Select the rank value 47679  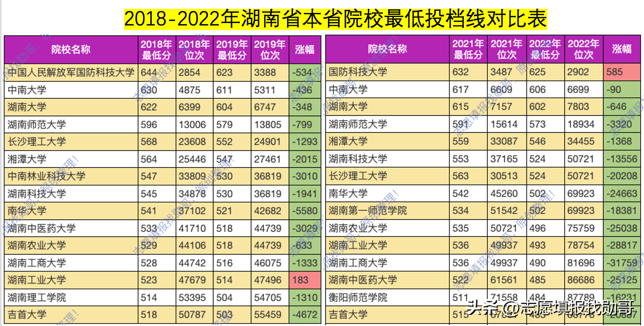(192, 280)
